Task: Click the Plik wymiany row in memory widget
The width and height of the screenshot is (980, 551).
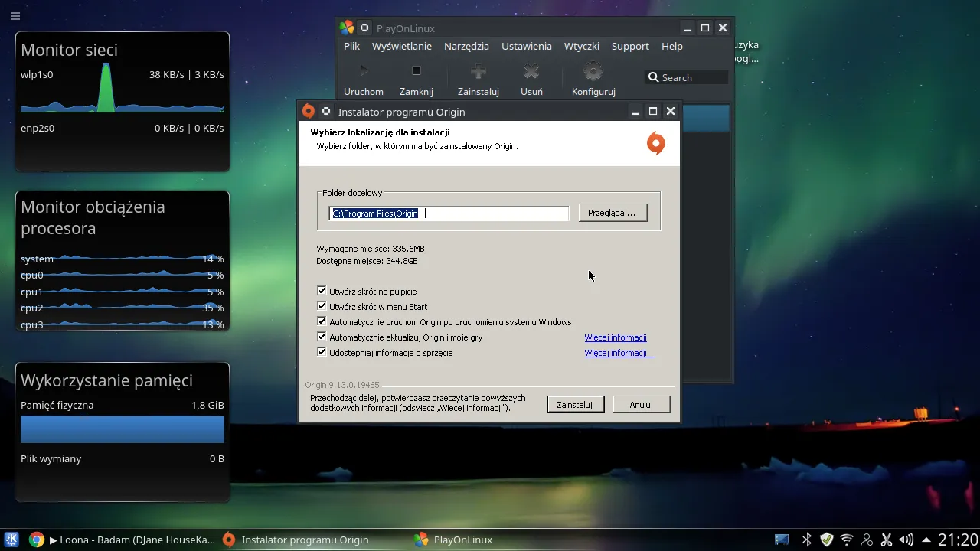Action: click(122, 458)
